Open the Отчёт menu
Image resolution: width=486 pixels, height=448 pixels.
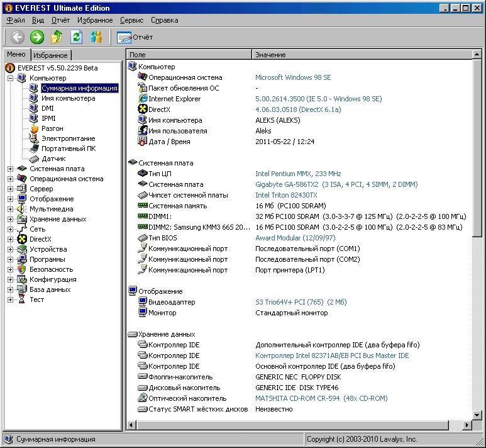click(60, 20)
